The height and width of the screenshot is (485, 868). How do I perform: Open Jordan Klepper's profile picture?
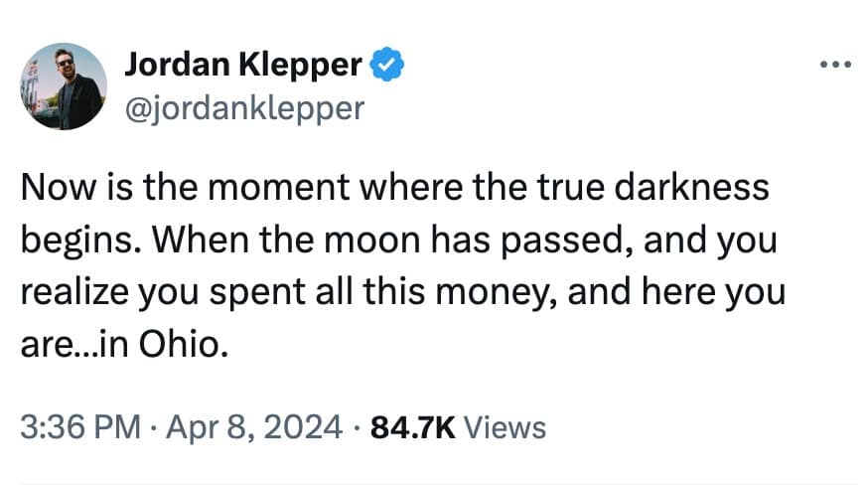[x=63, y=86]
